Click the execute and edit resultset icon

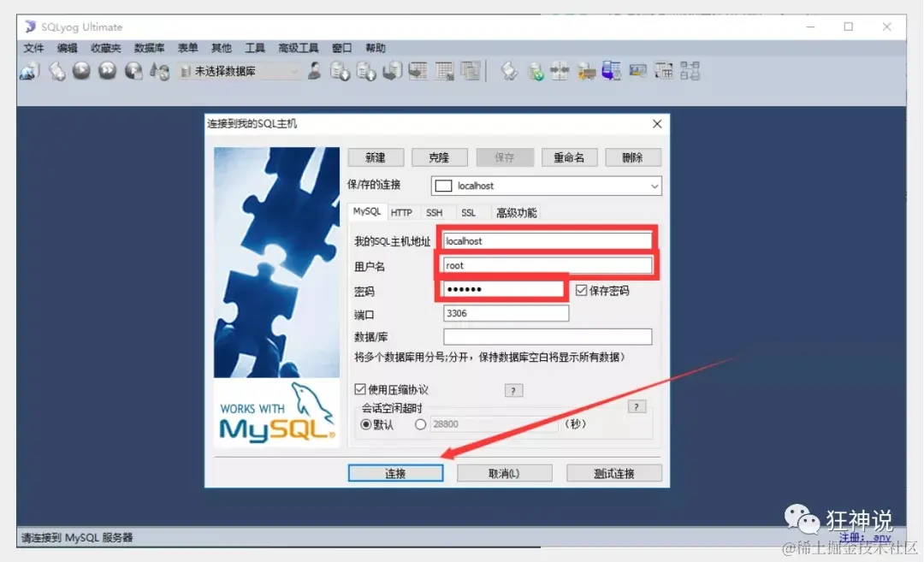click(133, 71)
